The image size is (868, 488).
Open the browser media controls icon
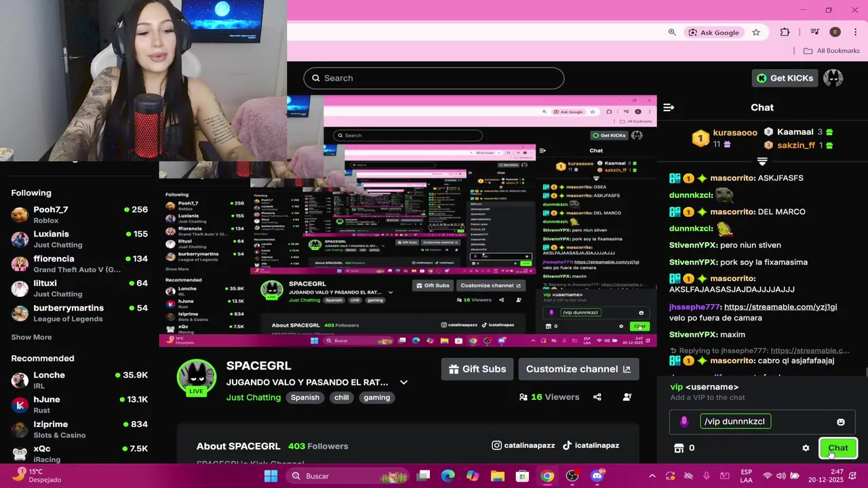click(814, 32)
